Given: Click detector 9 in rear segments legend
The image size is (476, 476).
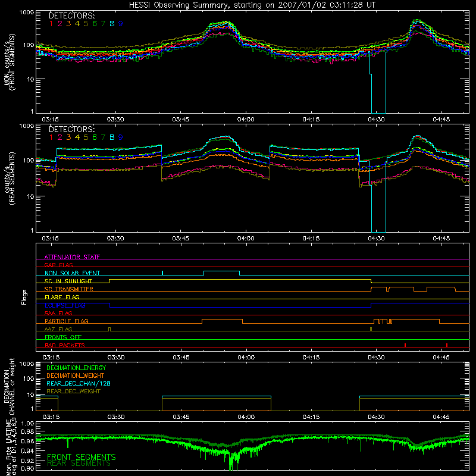Looking at the screenshot, I should 121,137.
